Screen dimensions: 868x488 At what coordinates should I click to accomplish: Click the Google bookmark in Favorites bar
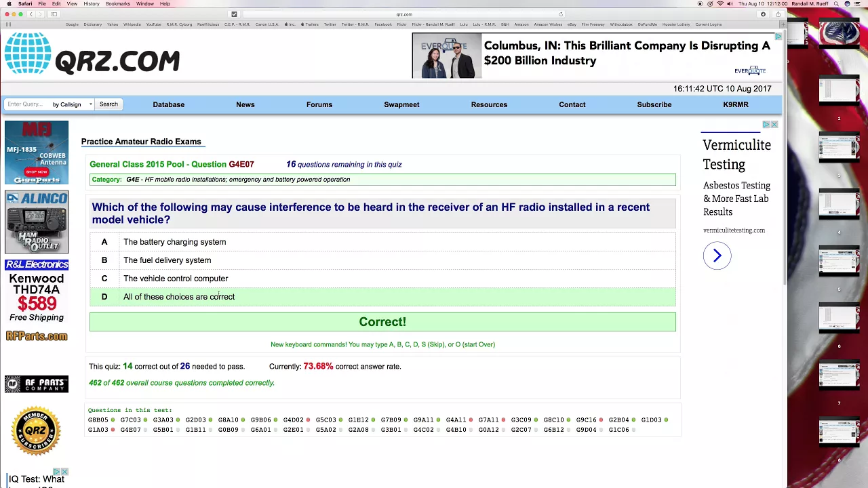tap(72, 24)
